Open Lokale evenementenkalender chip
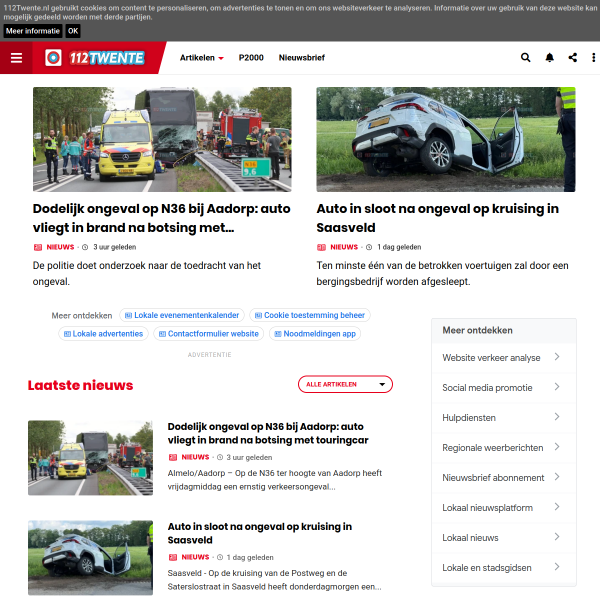600x600 pixels. click(x=182, y=315)
